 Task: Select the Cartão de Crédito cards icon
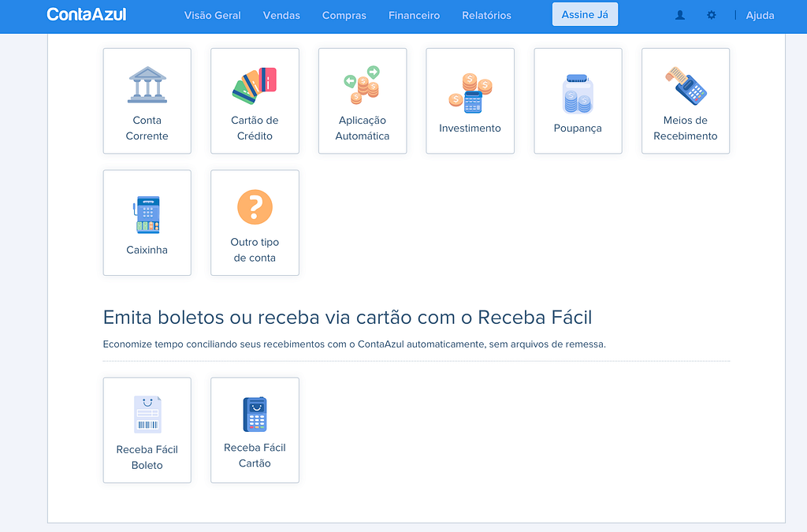[255, 85]
